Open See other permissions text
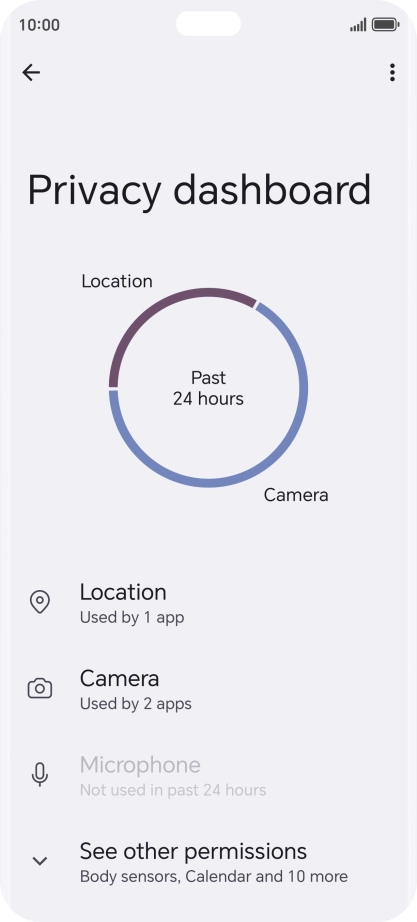This screenshot has height=922, width=417. 194,851
